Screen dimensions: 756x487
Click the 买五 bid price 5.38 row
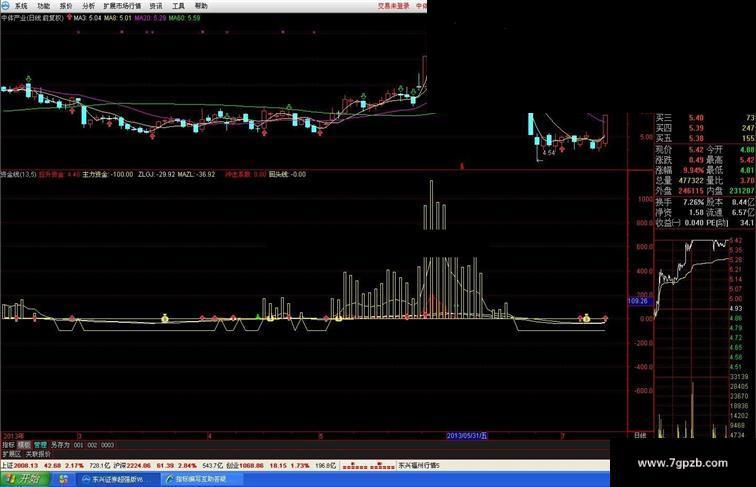[705, 138]
